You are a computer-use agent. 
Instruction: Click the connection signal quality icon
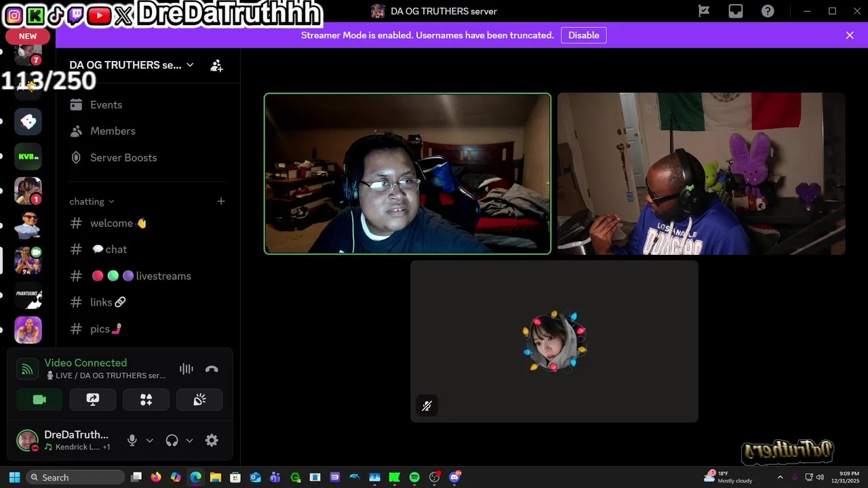pyautogui.click(x=27, y=369)
